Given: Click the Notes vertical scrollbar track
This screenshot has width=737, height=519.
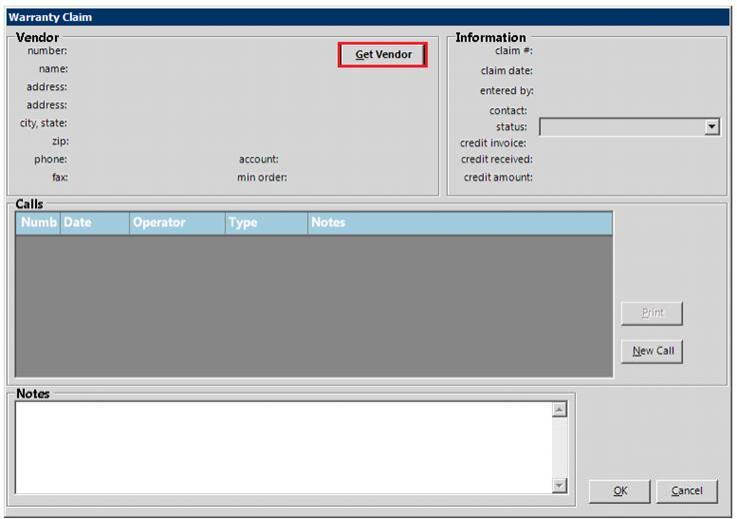Looking at the screenshot, I should pos(559,447).
